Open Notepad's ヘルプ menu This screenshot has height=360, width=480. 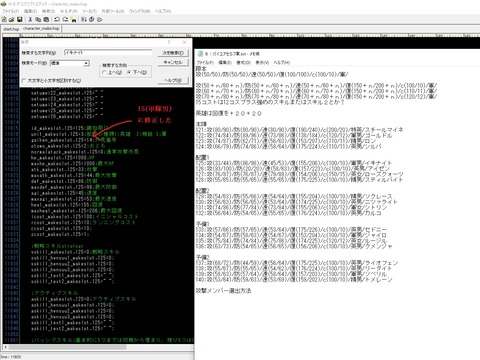(x=282, y=62)
